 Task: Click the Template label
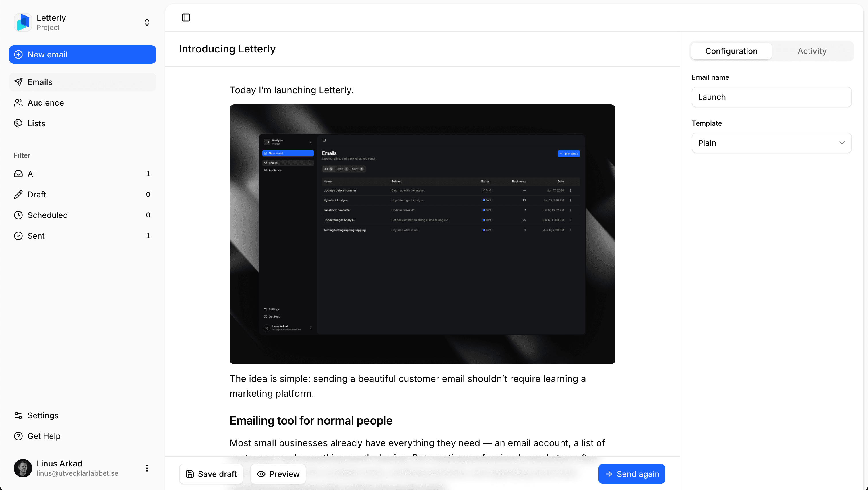707,123
